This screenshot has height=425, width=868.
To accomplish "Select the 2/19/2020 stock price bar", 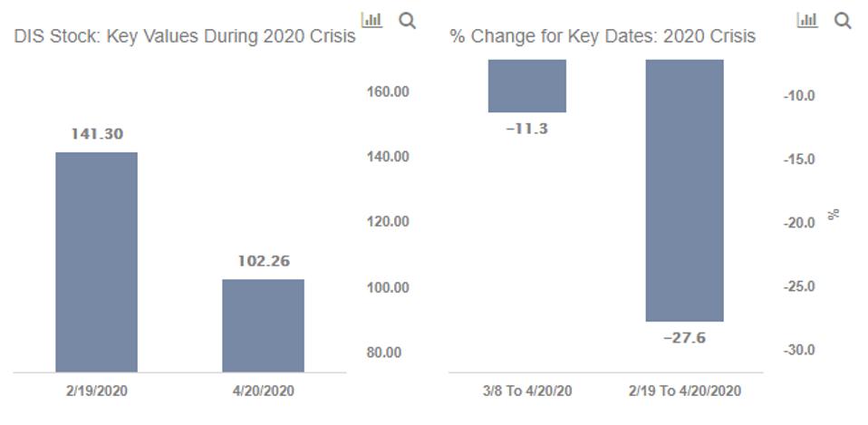I will (96, 262).
